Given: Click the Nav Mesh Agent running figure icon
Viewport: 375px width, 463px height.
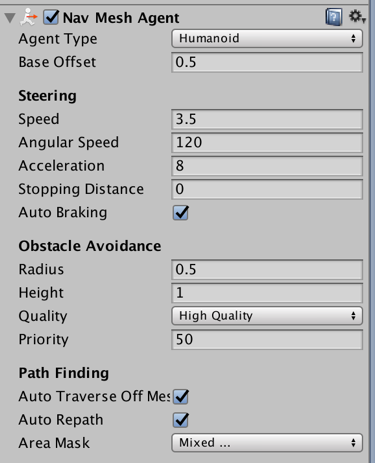Looking at the screenshot, I should [28, 17].
